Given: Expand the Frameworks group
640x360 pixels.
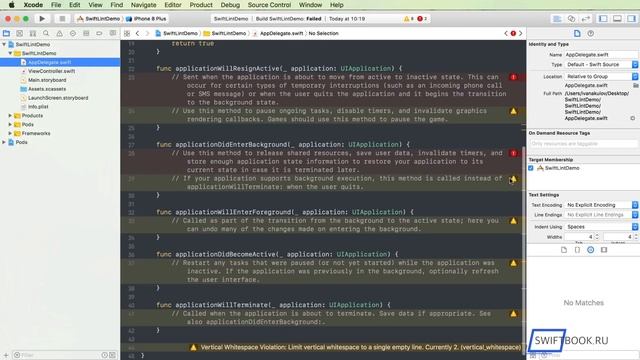Looking at the screenshot, I should pyautogui.click(x=10, y=133).
